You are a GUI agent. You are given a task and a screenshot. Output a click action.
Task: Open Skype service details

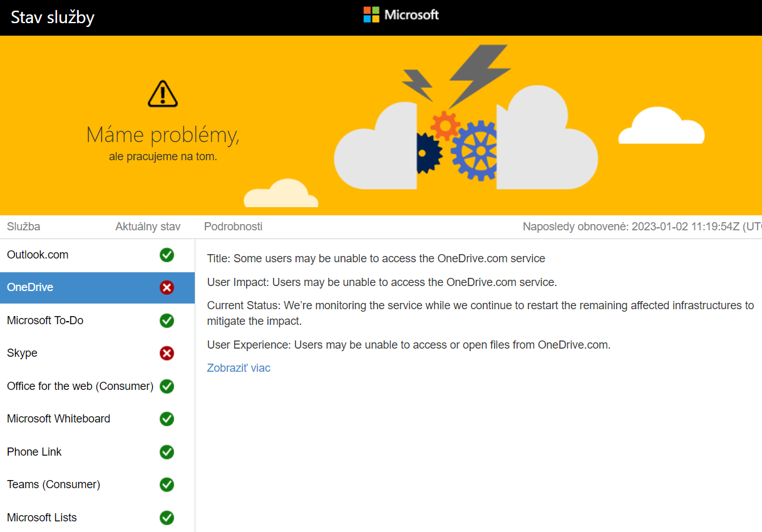(x=22, y=354)
